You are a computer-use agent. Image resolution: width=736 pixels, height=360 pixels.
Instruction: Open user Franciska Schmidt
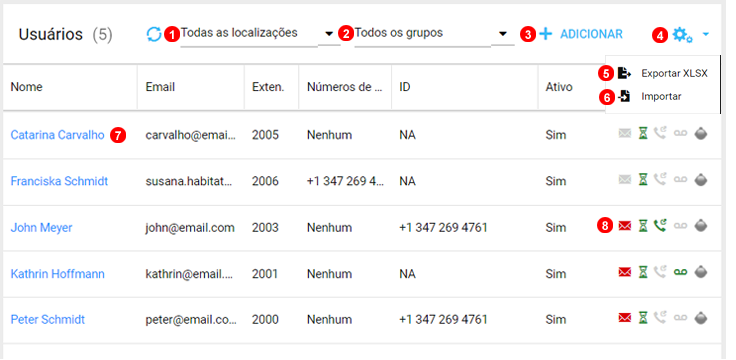click(59, 181)
